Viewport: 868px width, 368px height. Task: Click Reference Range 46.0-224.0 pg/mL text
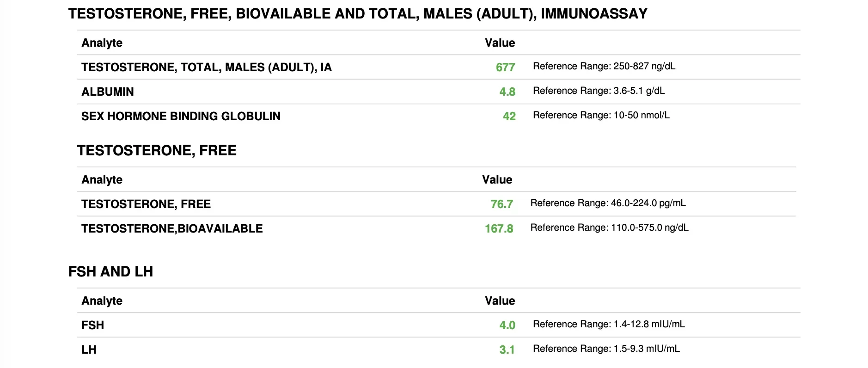pos(608,203)
